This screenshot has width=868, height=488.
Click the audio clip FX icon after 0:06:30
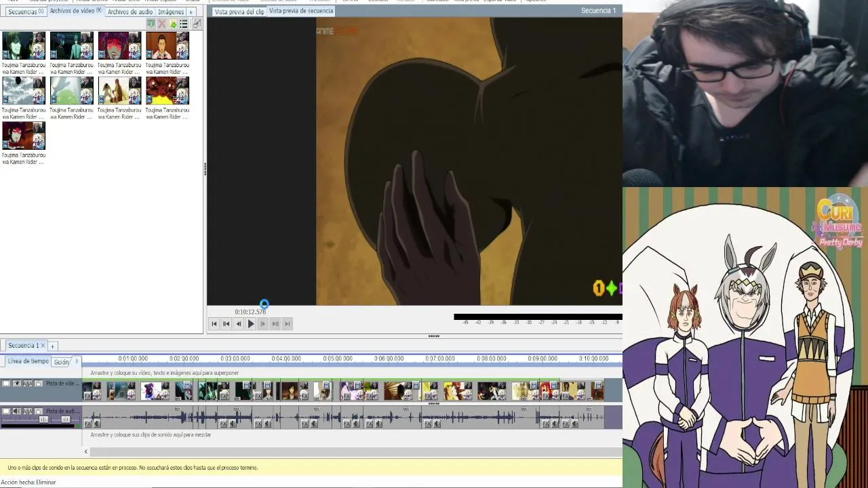pyautogui.click(x=427, y=424)
